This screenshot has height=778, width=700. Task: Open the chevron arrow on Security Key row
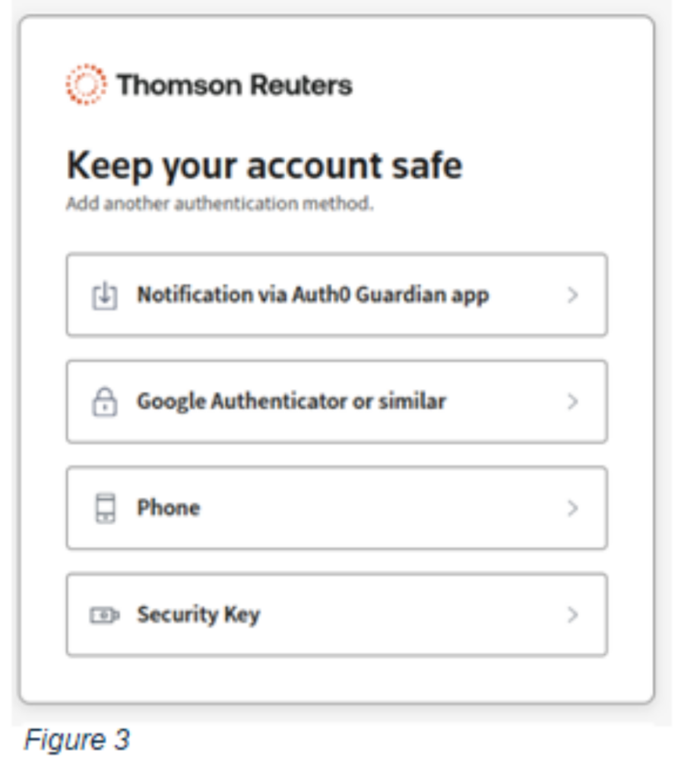[572, 615]
